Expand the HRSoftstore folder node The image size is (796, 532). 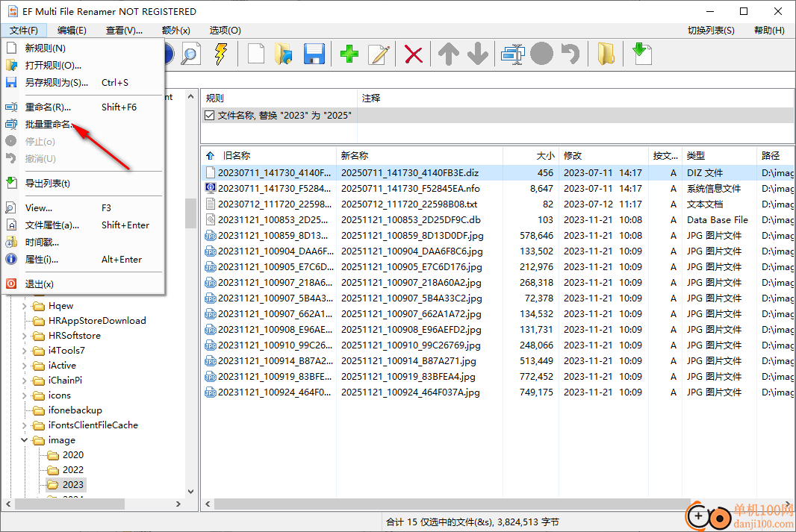click(24, 336)
